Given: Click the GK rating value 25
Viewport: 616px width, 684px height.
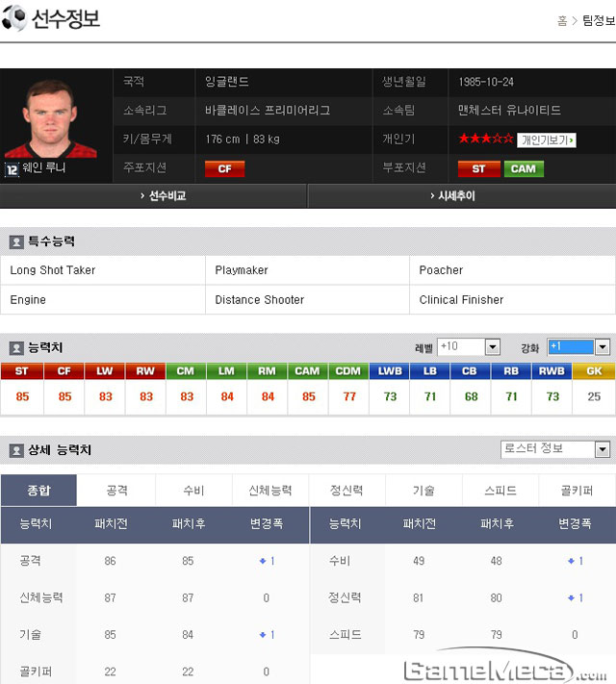Looking at the screenshot, I should (x=594, y=396).
